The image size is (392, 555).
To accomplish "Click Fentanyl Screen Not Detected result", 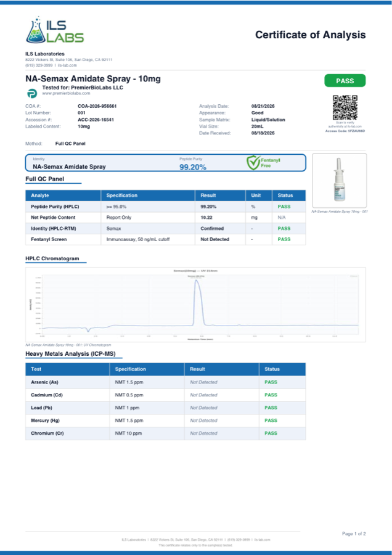I will (x=214, y=240).
